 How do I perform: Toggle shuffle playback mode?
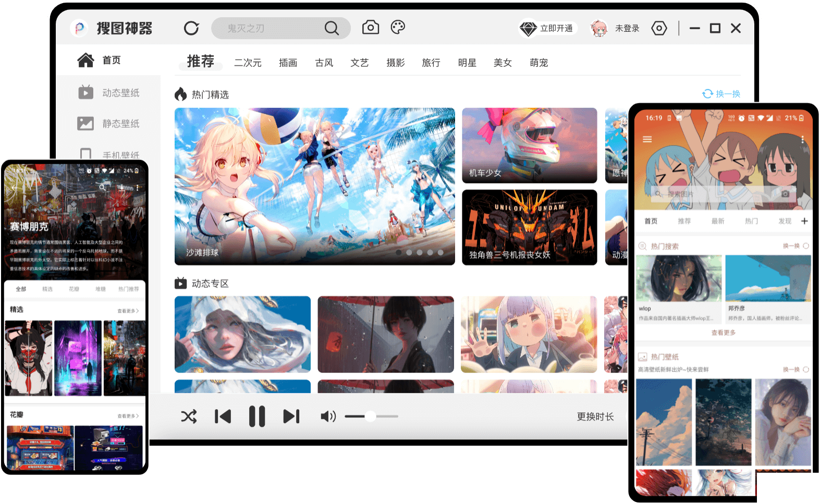[x=189, y=416]
